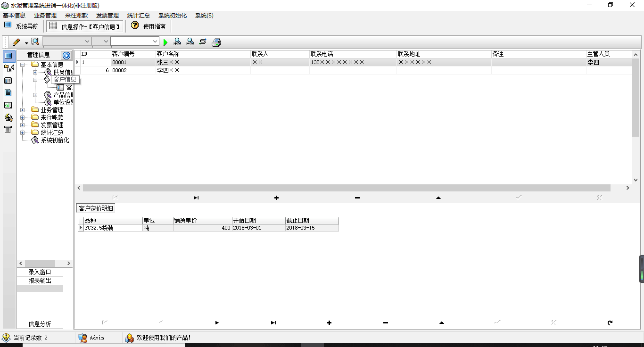
Task: Run the filter with the green play icon
Action: coord(165,42)
